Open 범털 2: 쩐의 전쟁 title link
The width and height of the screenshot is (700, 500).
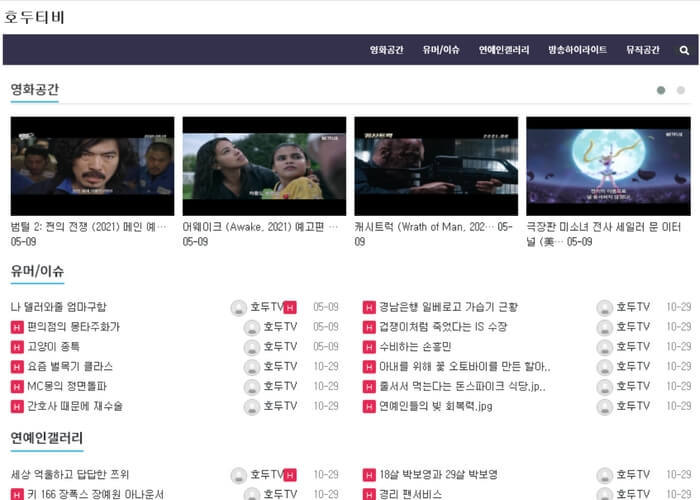coord(88,227)
